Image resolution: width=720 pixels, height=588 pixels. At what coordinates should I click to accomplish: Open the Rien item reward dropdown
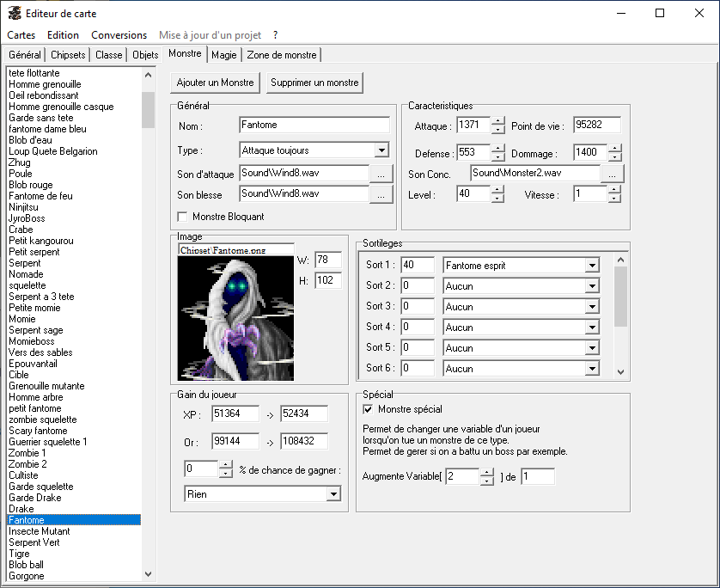(x=333, y=494)
